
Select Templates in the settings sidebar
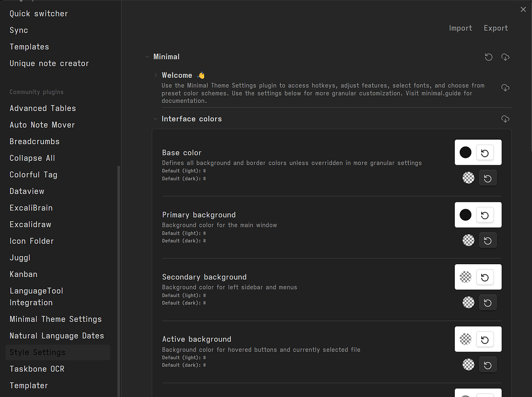pos(29,47)
